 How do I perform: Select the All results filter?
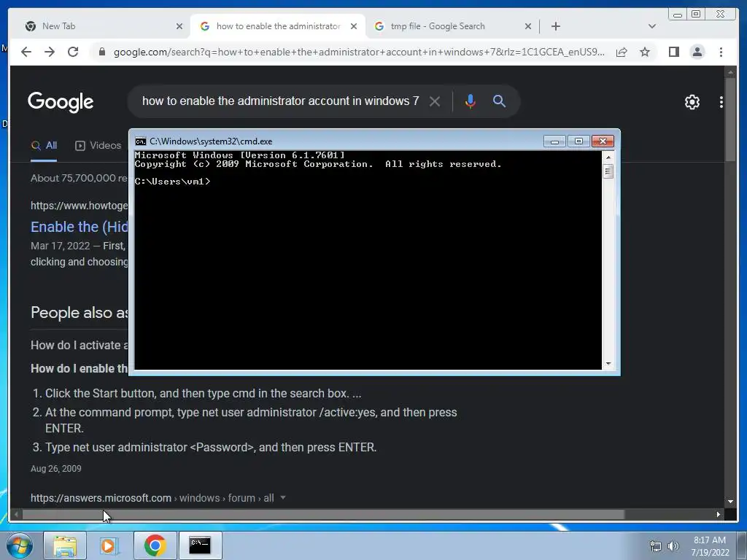tap(44, 146)
